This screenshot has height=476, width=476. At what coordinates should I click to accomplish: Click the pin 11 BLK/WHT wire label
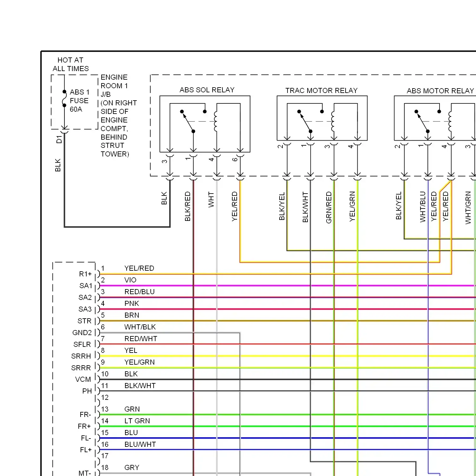coord(140,386)
